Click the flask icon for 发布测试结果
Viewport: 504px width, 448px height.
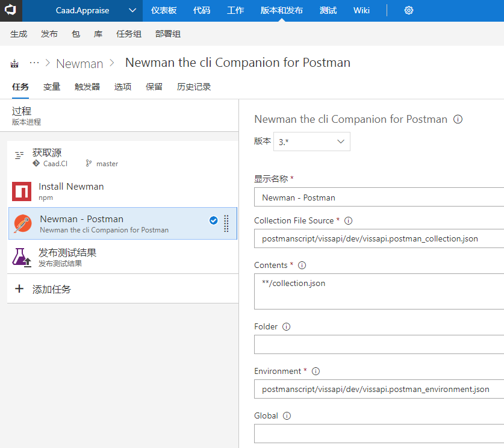[x=22, y=257]
